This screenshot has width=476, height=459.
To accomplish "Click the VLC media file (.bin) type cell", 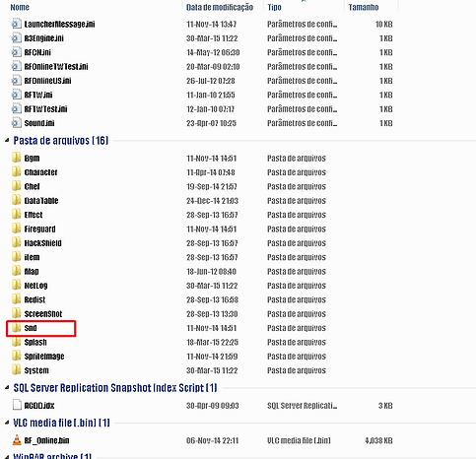I will tap(299, 440).
